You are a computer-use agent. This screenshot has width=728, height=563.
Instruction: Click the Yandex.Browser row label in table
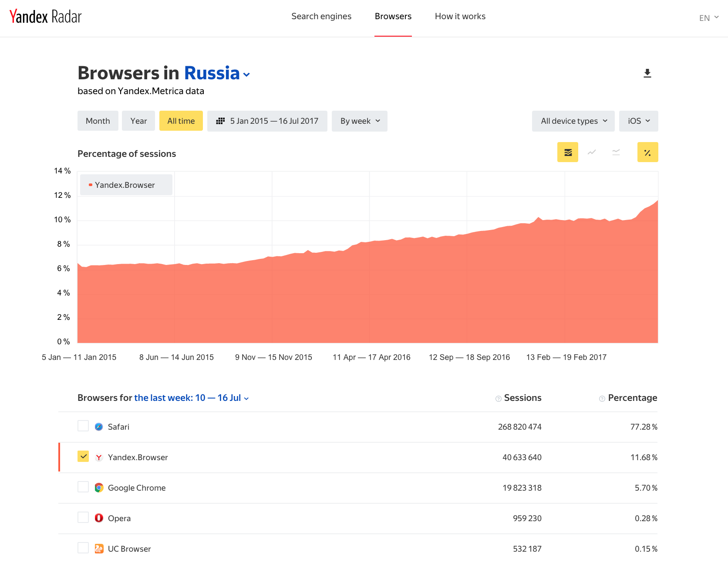[x=138, y=458]
